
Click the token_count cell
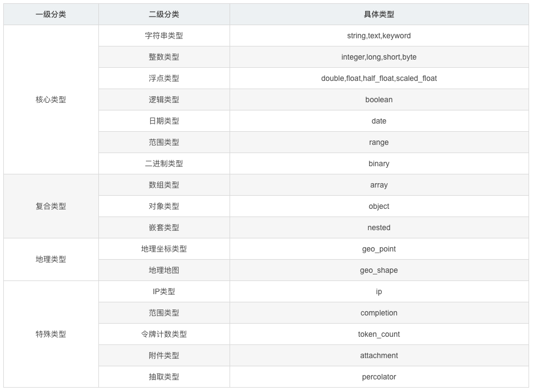(x=379, y=334)
